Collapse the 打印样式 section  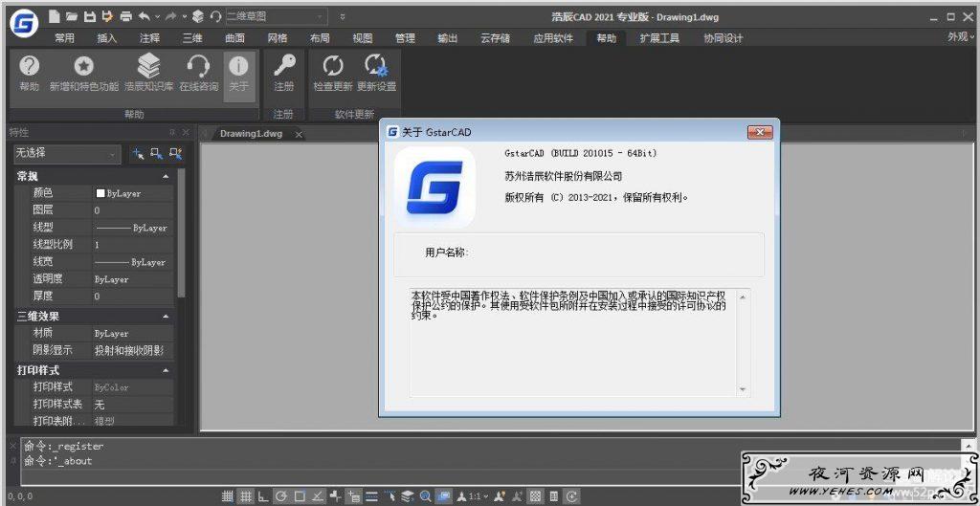[166, 370]
